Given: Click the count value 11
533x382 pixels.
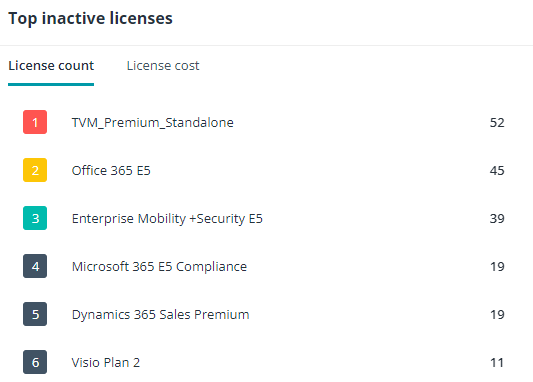Looking at the screenshot, I should 497,363.
